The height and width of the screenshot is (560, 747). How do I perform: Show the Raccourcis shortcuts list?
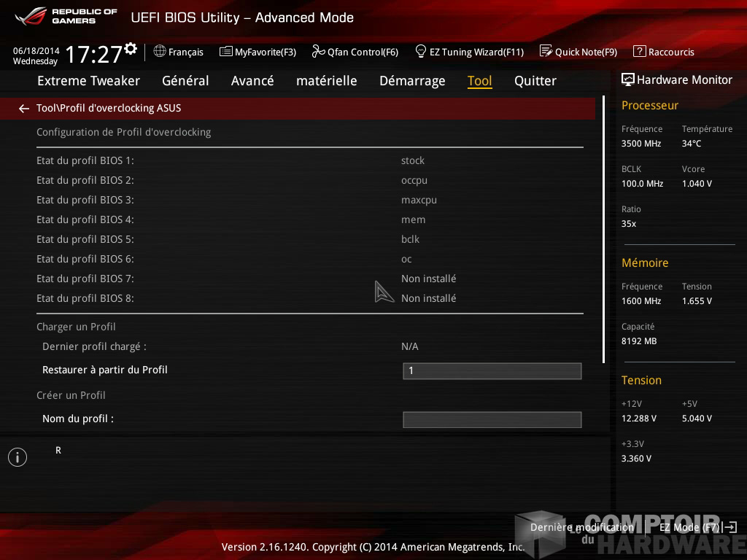pos(664,52)
